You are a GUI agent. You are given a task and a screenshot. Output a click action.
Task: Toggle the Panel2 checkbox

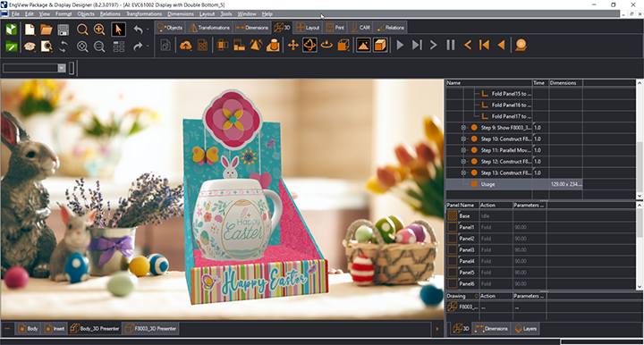453,239
